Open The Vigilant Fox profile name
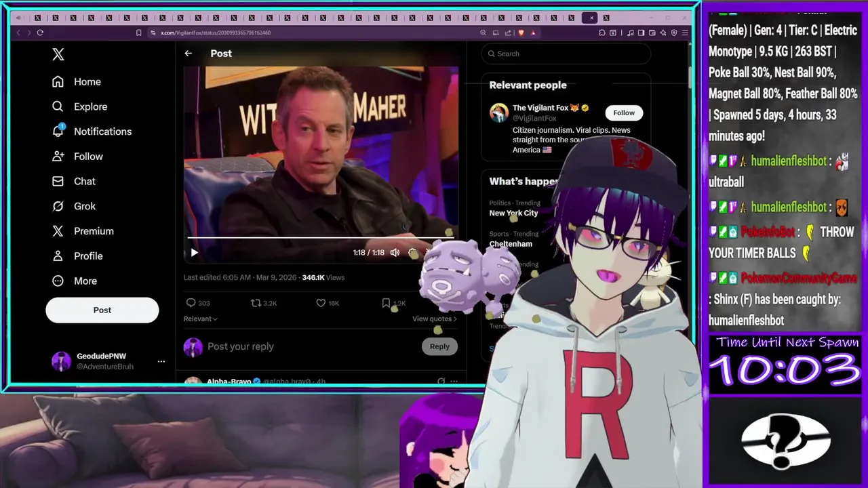The width and height of the screenshot is (868, 488). (540, 108)
